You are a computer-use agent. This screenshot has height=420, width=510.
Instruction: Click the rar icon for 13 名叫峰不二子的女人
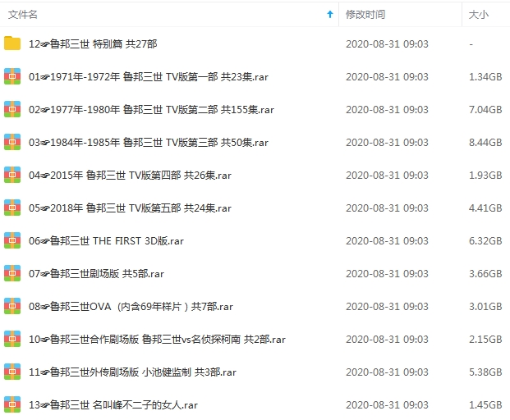pos(12,404)
